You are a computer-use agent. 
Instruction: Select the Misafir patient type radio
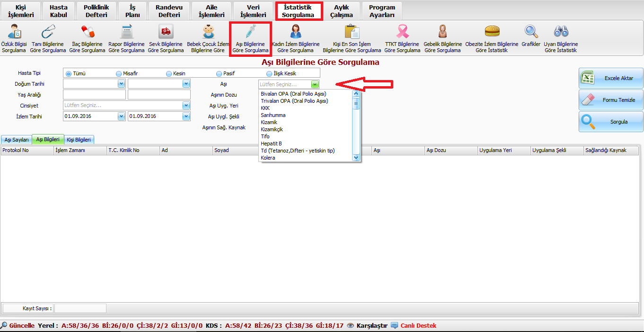(x=119, y=73)
